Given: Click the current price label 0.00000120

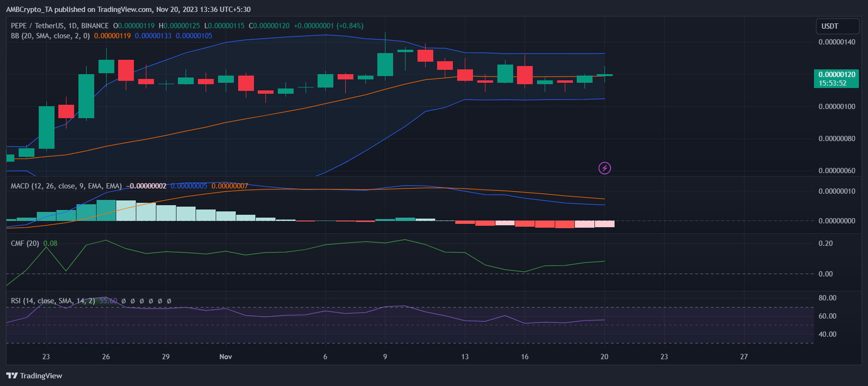Looking at the screenshot, I should [x=836, y=74].
